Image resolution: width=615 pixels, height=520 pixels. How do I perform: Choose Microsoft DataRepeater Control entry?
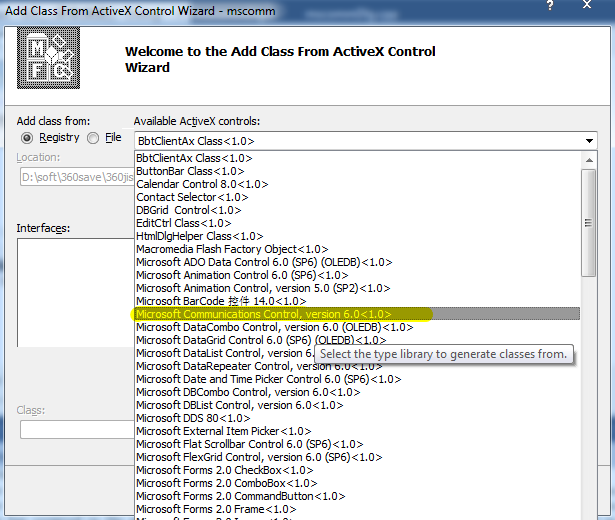pos(357,366)
